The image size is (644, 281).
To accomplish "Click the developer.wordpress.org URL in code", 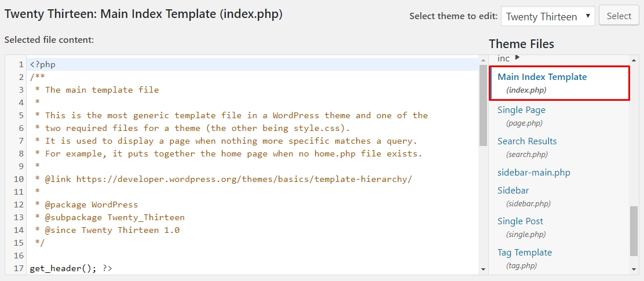I will [x=243, y=179].
